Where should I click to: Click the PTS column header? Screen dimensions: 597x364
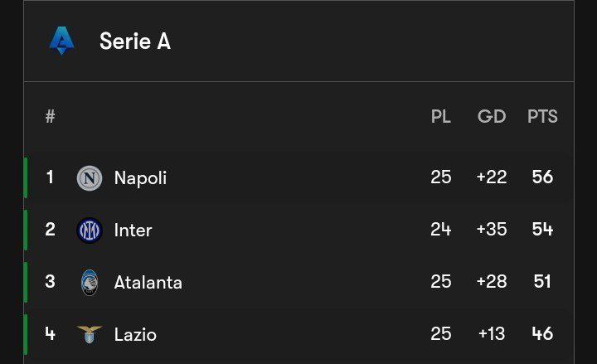(542, 116)
